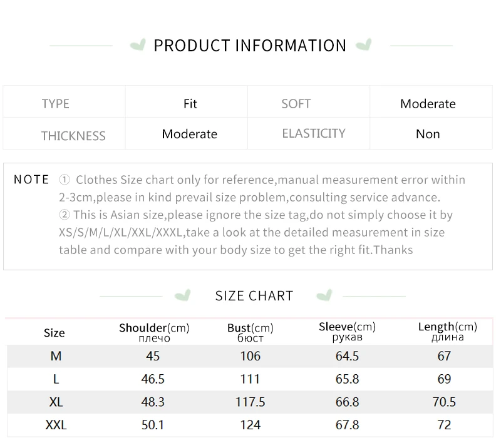Click the XXL size row label
This screenshot has width=501, height=448.
click(x=56, y=425)
